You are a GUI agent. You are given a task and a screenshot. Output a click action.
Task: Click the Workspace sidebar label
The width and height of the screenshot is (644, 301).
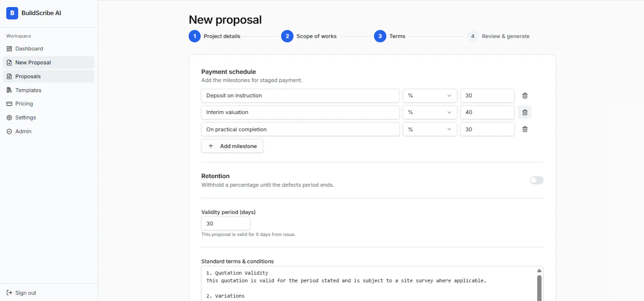[x=19, y=36]
